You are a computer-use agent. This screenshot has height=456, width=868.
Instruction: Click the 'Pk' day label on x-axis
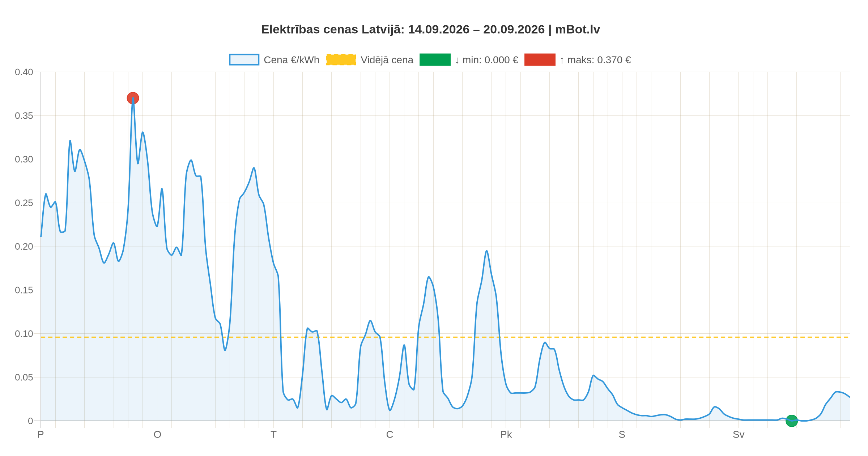click(x=506, y=435)
